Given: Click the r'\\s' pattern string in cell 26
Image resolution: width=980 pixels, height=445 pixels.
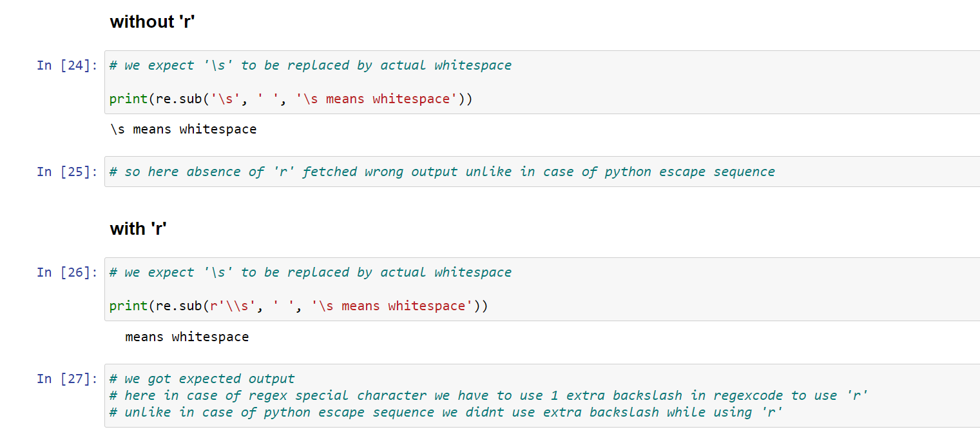Looking at the screenshot, I should pos(233,306).
